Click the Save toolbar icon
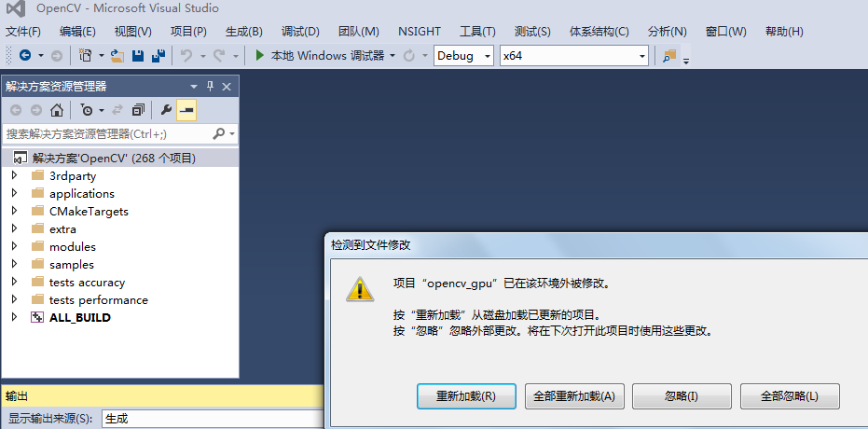Image resolution: width=868 pixels, height=429 pixels. pos(137,55)
